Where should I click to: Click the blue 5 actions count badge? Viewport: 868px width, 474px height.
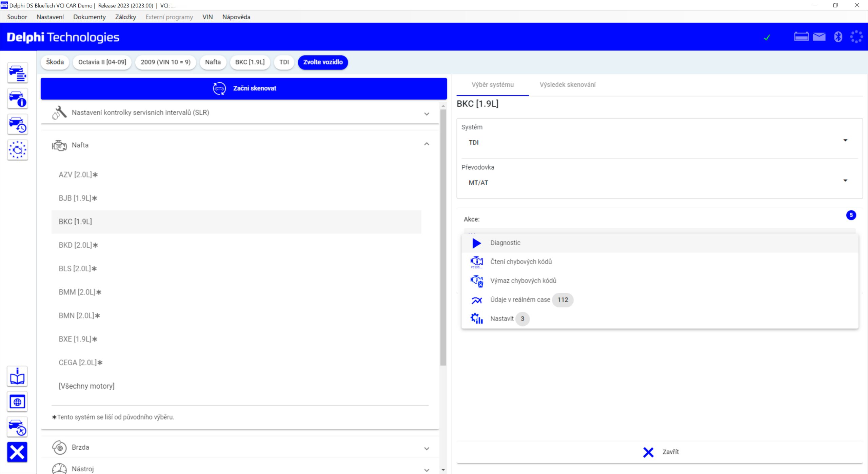click(851, 215)
